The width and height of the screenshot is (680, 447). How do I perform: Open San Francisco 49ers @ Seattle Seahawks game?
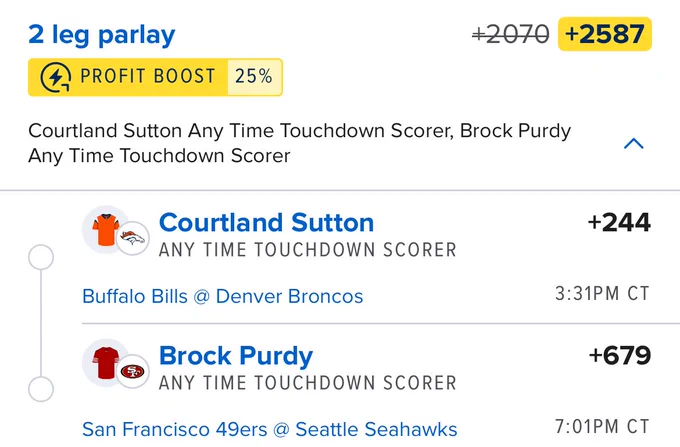(x=269, y=430)
